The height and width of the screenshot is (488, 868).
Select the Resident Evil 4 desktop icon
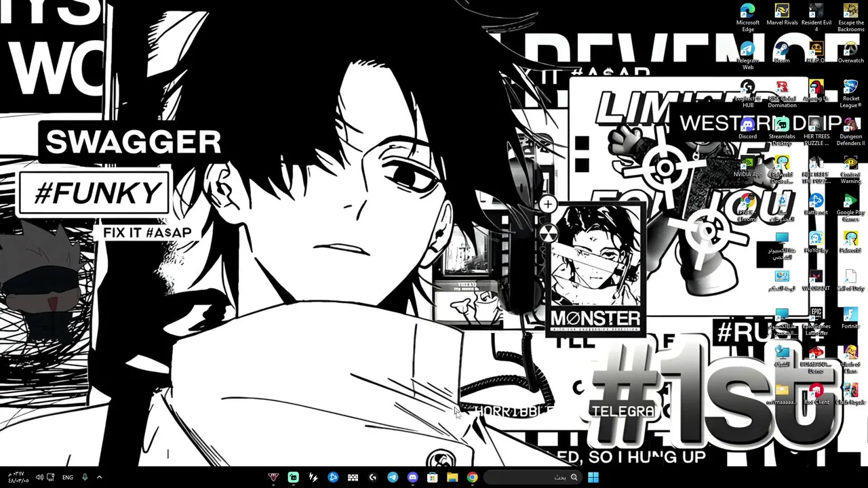816,18
